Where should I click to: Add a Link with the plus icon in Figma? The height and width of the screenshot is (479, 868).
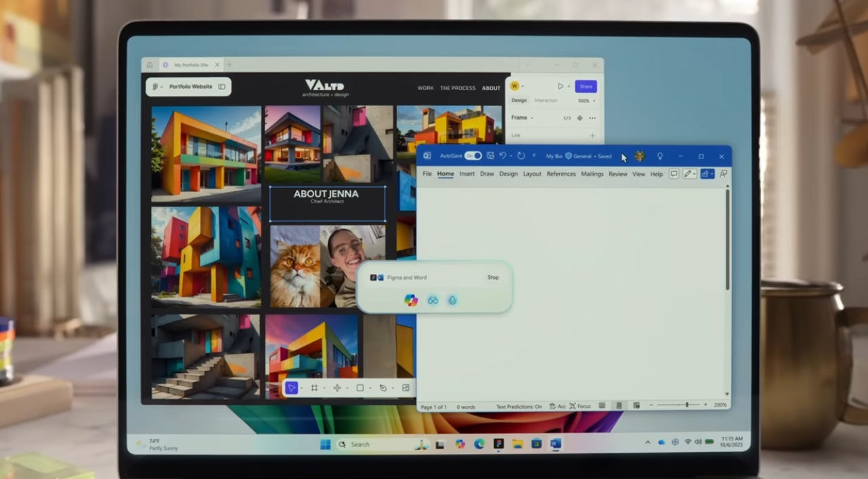(592, 135)
